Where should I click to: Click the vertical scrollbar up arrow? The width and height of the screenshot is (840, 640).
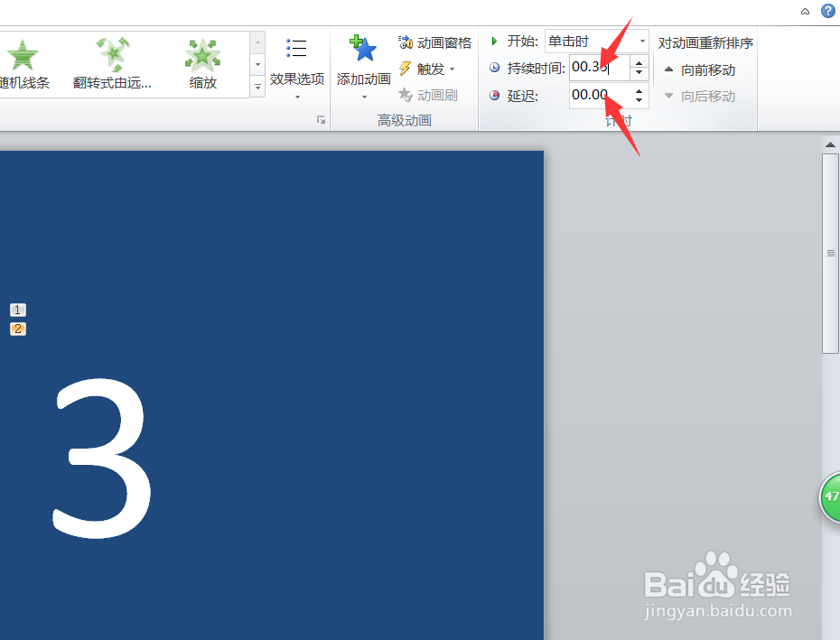[x=830, y=144]
